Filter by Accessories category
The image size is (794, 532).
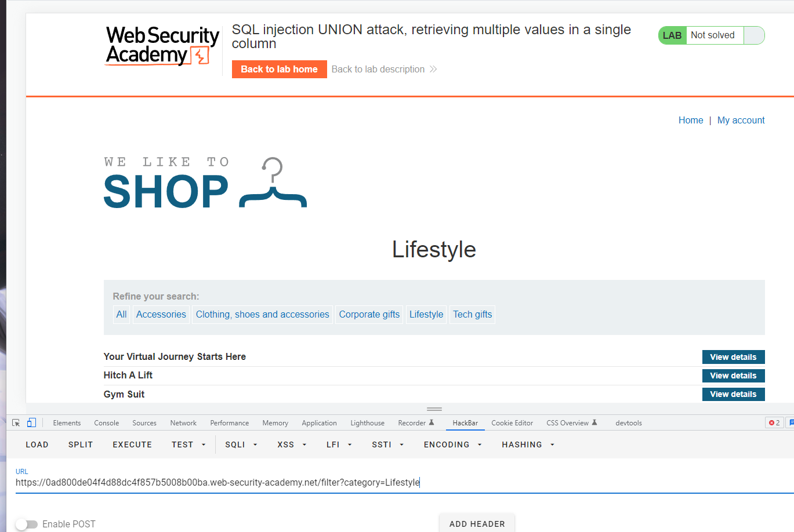click(x=161, y=314)
